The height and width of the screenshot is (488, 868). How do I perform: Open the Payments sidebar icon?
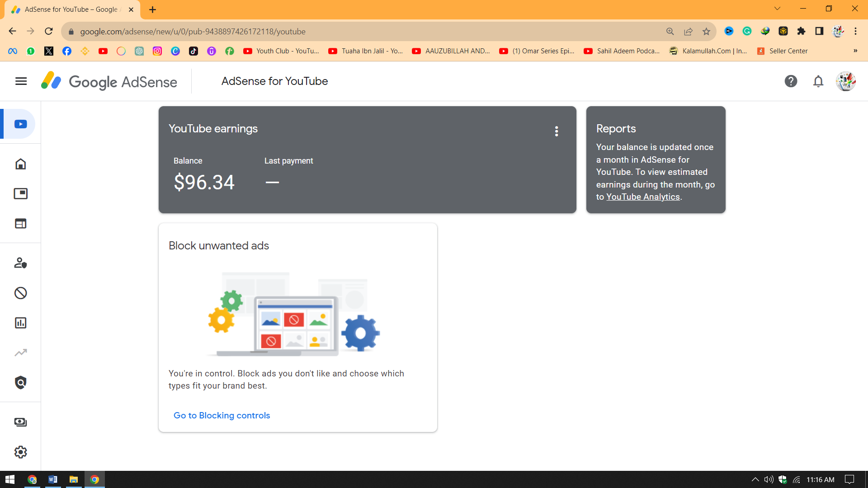20,422
